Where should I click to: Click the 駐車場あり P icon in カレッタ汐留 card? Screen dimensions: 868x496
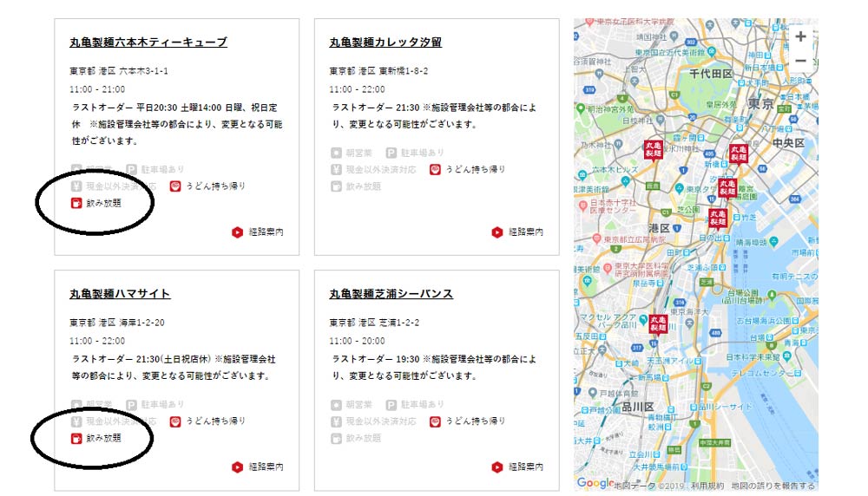pyautogui.click(x=391, y=153)
